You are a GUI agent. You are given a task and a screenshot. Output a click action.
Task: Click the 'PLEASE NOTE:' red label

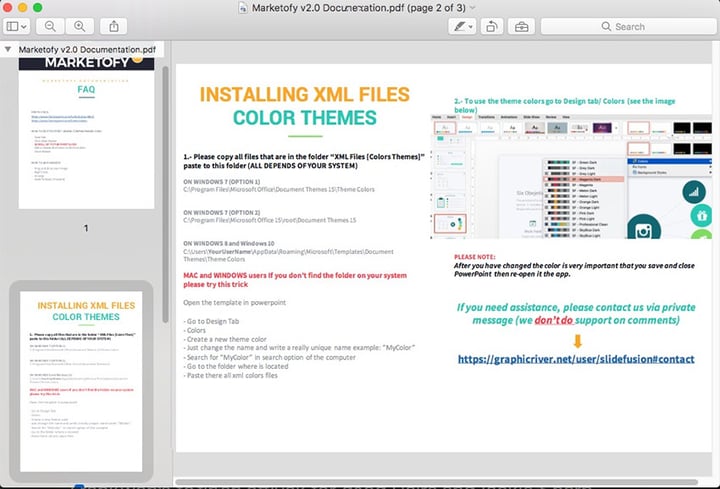(x=475, y=257)
